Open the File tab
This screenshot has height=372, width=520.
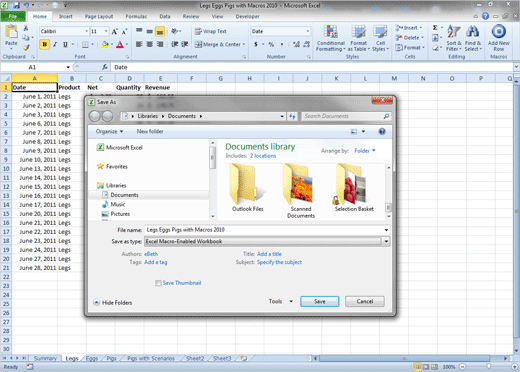pyautogui.click(x=13, y=16)
